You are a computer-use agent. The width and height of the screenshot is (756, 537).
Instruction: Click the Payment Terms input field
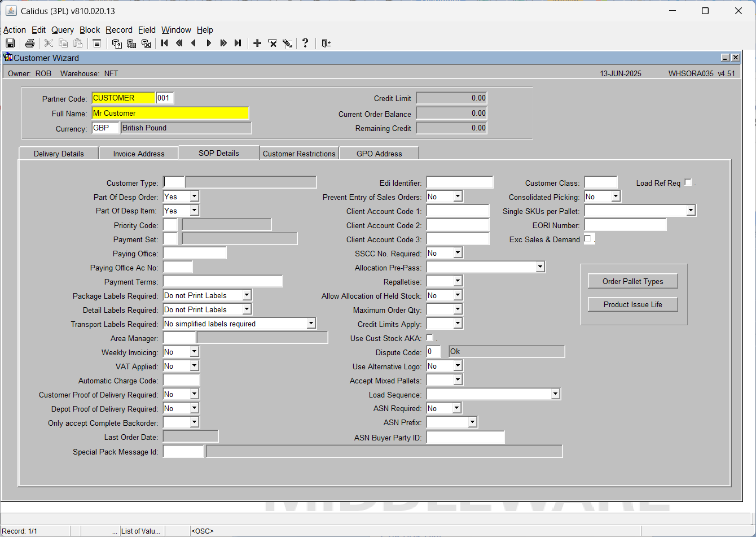pos(223,281)
